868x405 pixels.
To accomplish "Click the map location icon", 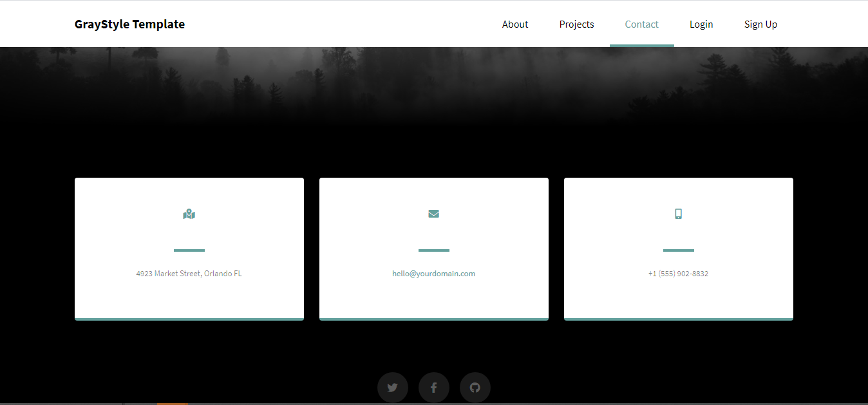I will coord(189,213).
